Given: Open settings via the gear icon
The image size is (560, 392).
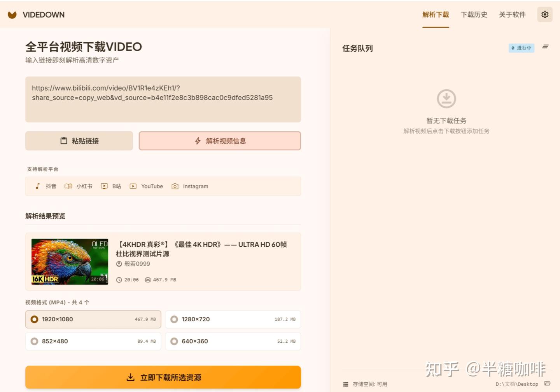Looking at the screenshot, I should pyautogui.click(x=544, y=14).
